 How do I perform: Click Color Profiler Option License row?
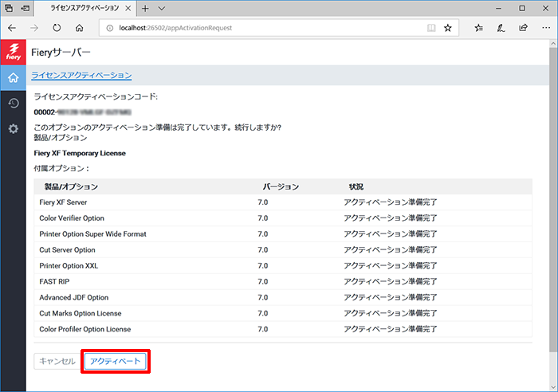(x=283, y=329)
